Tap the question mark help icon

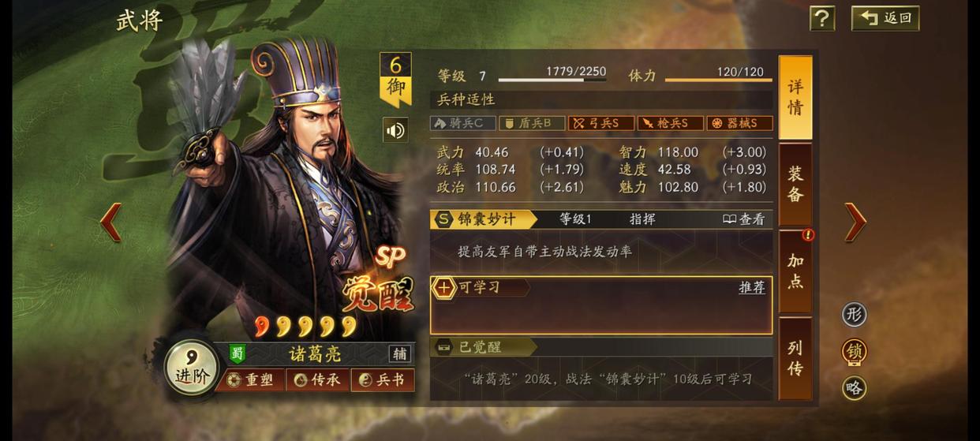(x=822, y=18)
